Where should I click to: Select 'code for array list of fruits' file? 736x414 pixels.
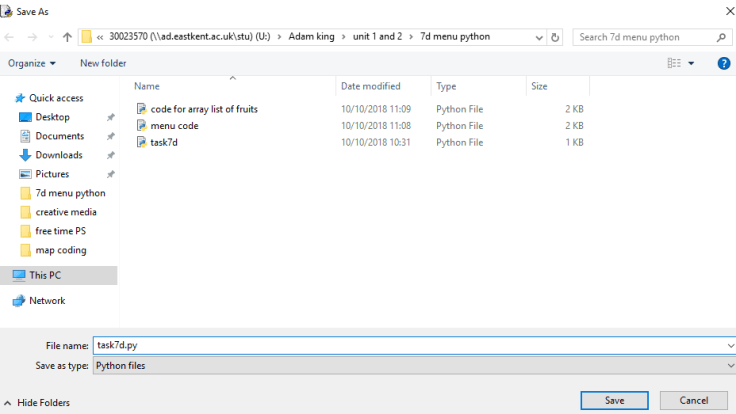click(204, 109)
